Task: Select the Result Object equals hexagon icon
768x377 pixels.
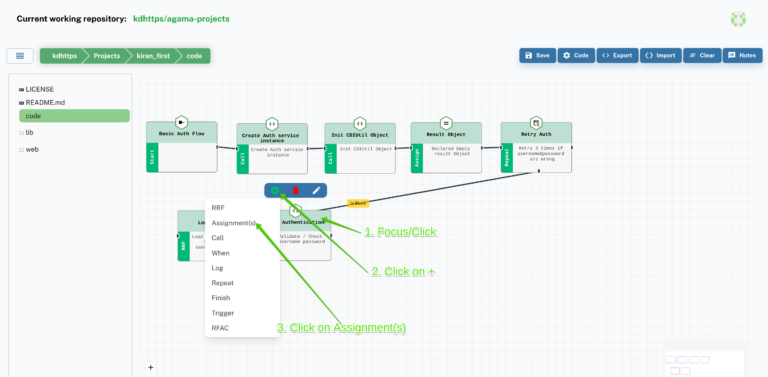Action: pyautogui.click(x=446, y=122)
